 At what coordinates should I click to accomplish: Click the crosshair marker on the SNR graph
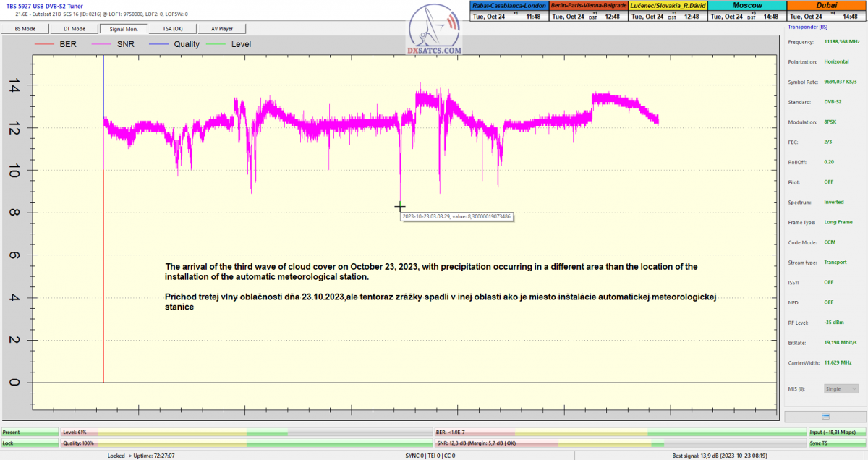pos(400,207)
